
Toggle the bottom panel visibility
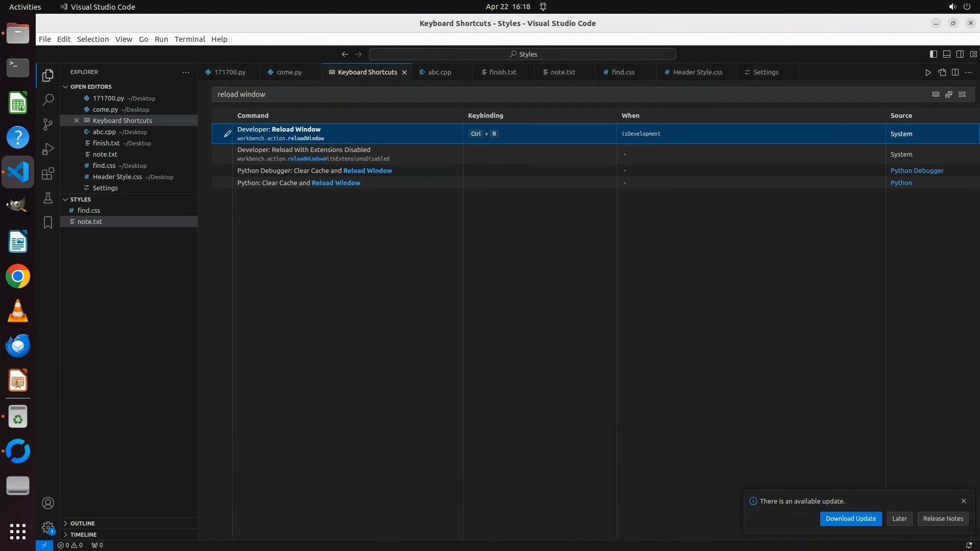(x=946, y=54)
